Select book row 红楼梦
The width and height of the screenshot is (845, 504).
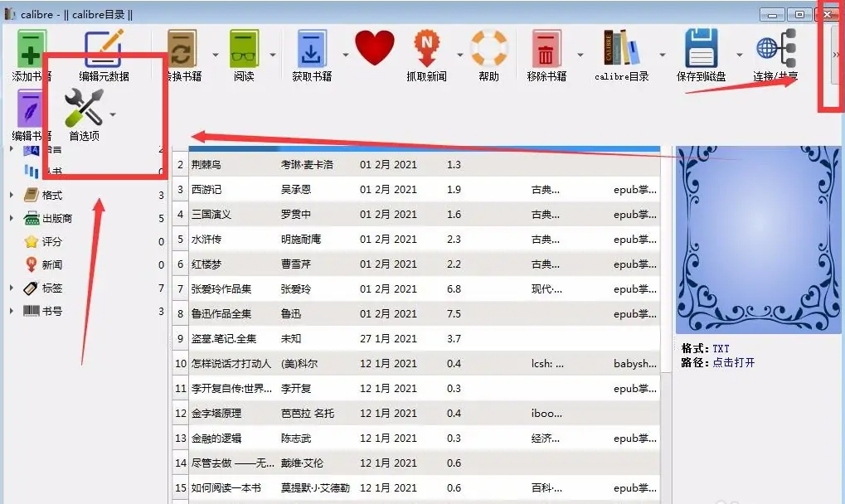pyautogui.click(x=416, y=264)
